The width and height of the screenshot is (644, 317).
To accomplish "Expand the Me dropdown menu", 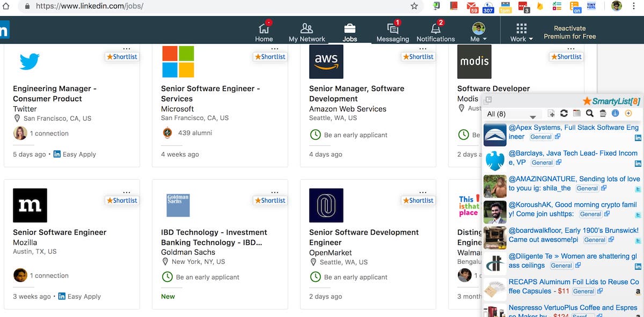I will point(478,32).
